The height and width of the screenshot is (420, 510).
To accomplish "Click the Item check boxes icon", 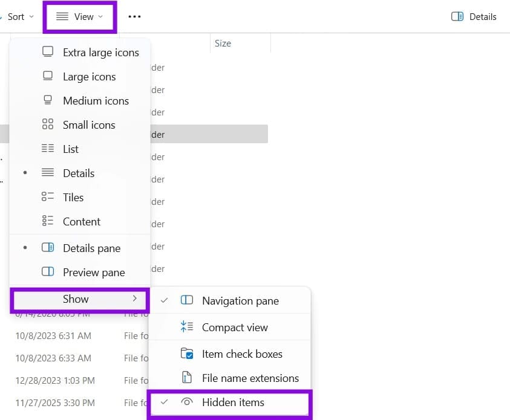I will [x=187, y=354].
